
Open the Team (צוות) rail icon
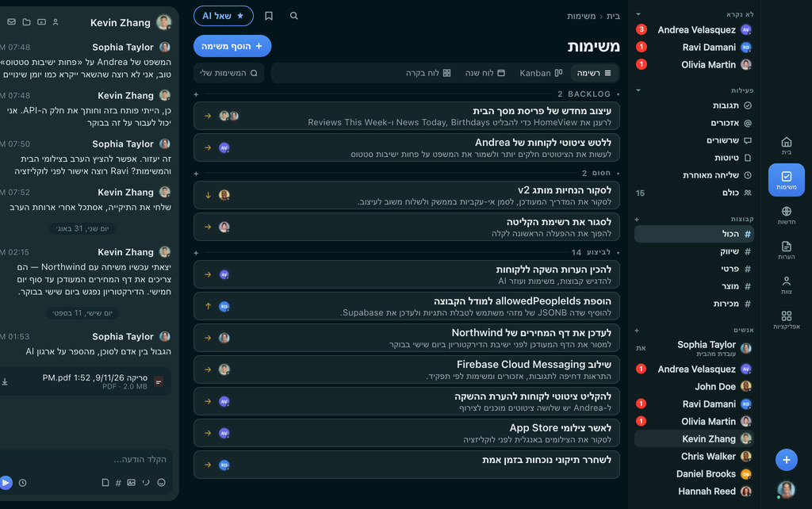click(x=786, y=285)
